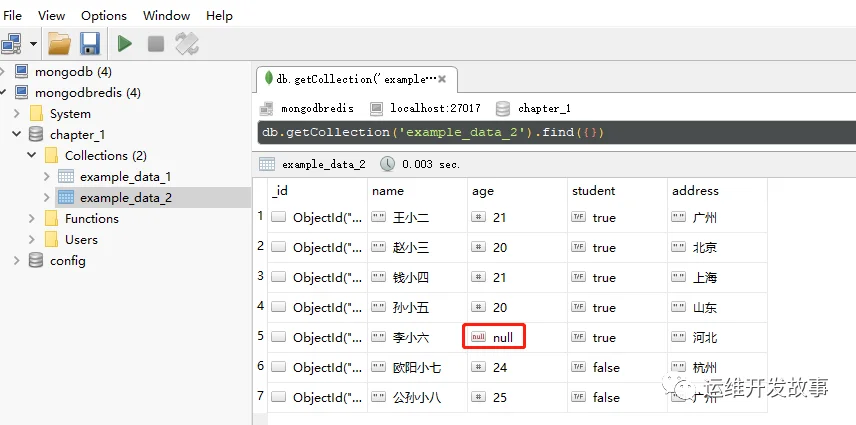Click the Users folder icon
856x425 pixels.
pos(51,240)
